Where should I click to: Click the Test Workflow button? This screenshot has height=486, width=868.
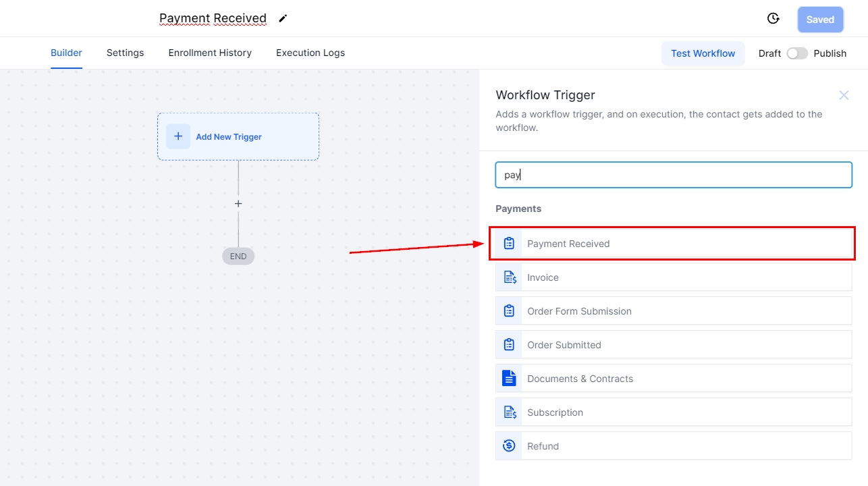703,53
